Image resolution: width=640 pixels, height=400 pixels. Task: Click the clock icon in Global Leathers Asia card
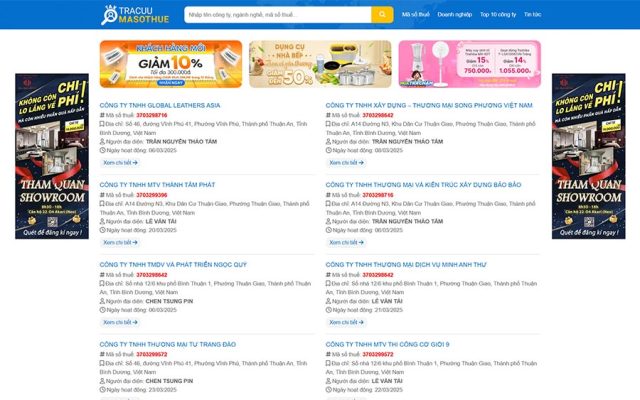(102, 150)
